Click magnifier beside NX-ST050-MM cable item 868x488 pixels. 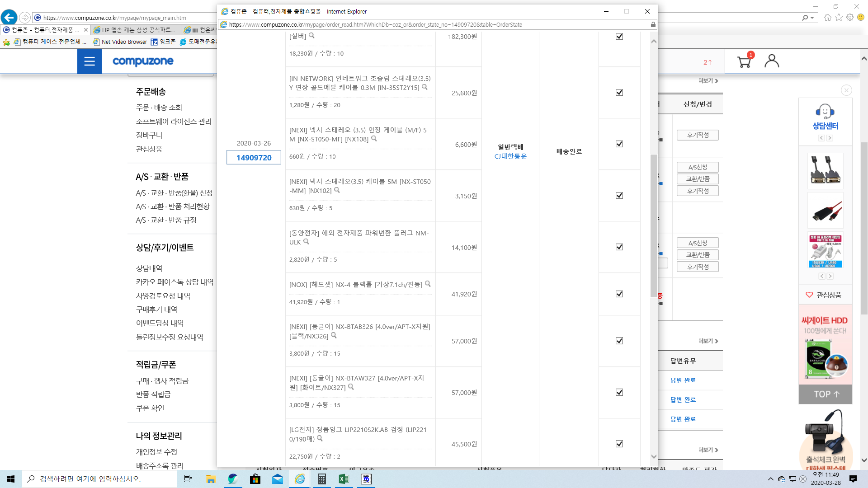pyautogui.click(x=337, y=190)
